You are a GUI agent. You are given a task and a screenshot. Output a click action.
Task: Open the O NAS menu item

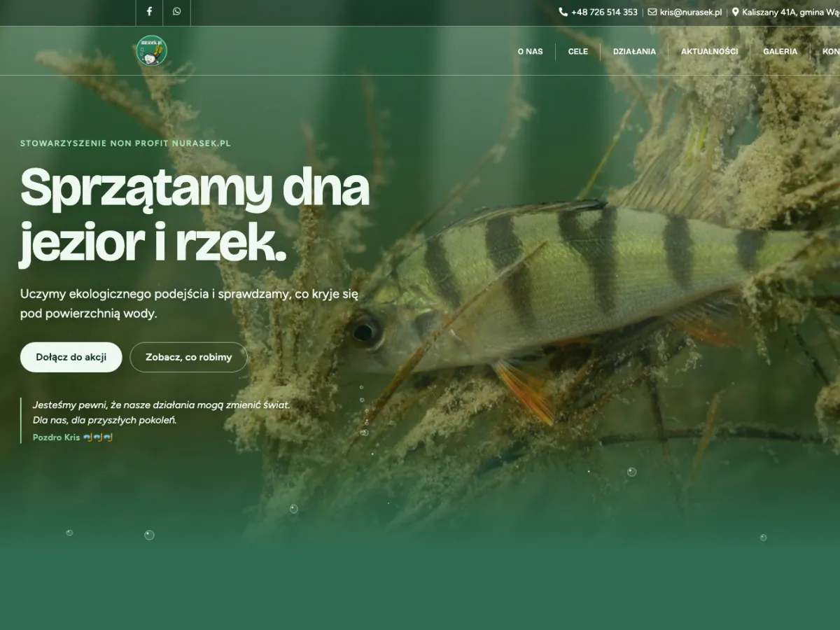[530, 51]
